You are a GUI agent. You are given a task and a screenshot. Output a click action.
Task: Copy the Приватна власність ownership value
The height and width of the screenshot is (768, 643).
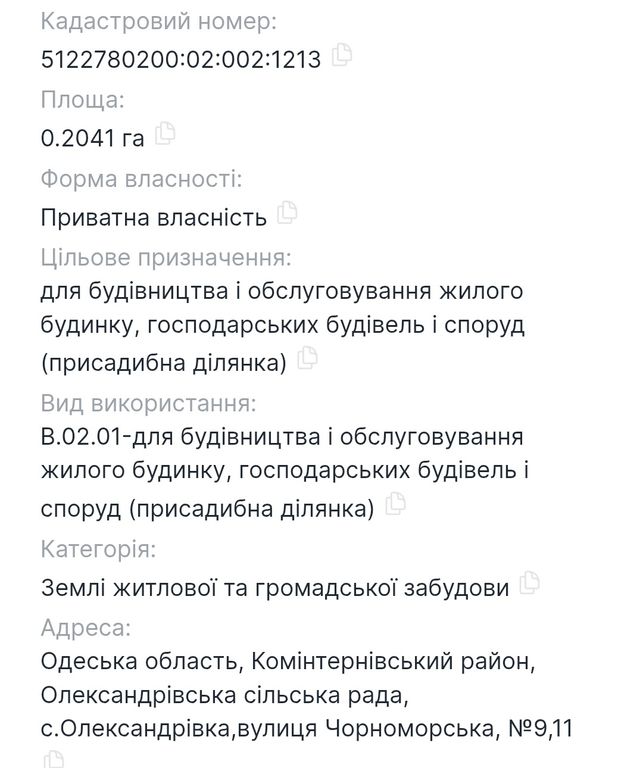(287, 213)
